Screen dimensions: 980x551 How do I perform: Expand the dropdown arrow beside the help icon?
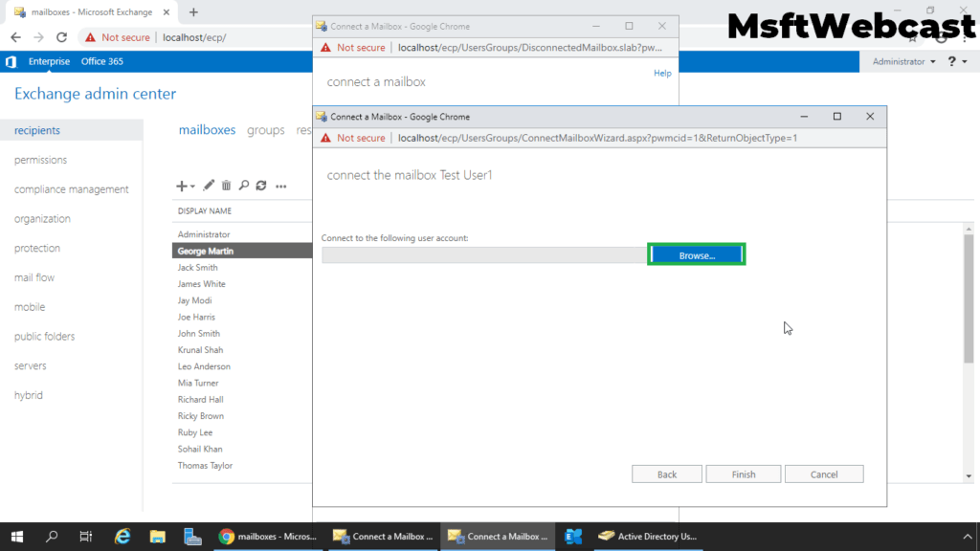click(965, 61)
